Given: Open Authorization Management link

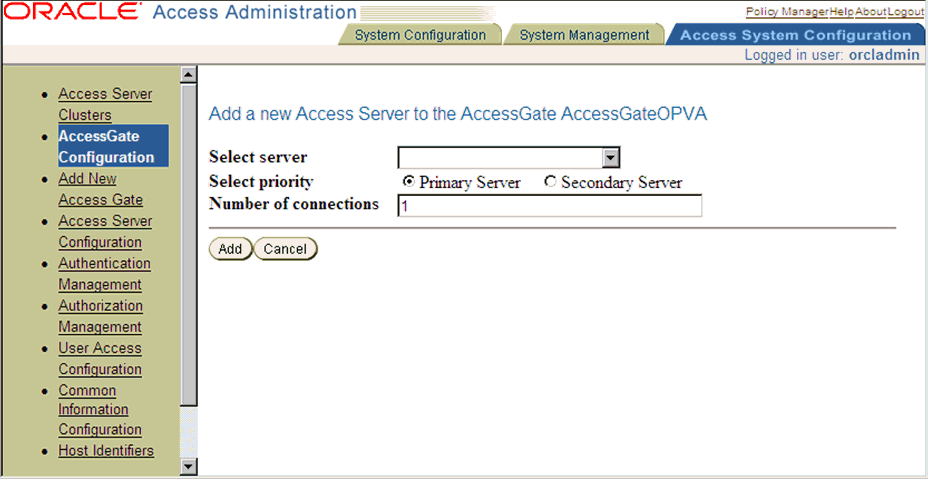Looking at the screenshot, I should tap(101, 316).
